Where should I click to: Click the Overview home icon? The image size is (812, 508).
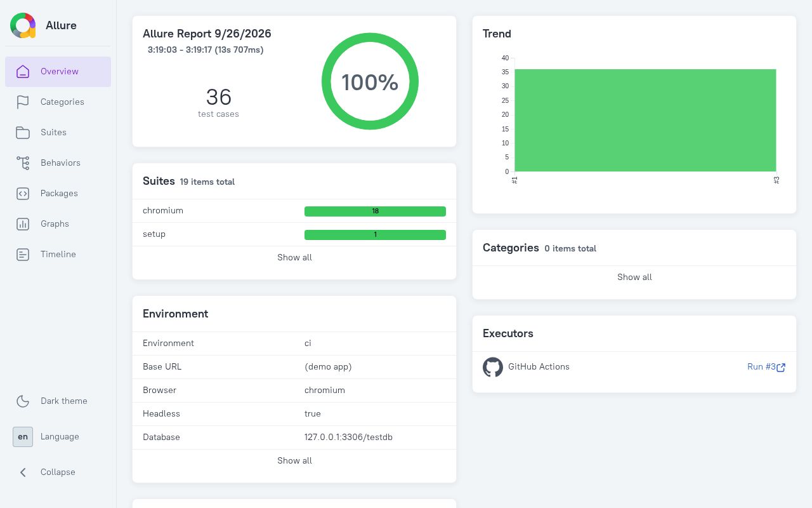pyautogui.click(x=23, y=72)
